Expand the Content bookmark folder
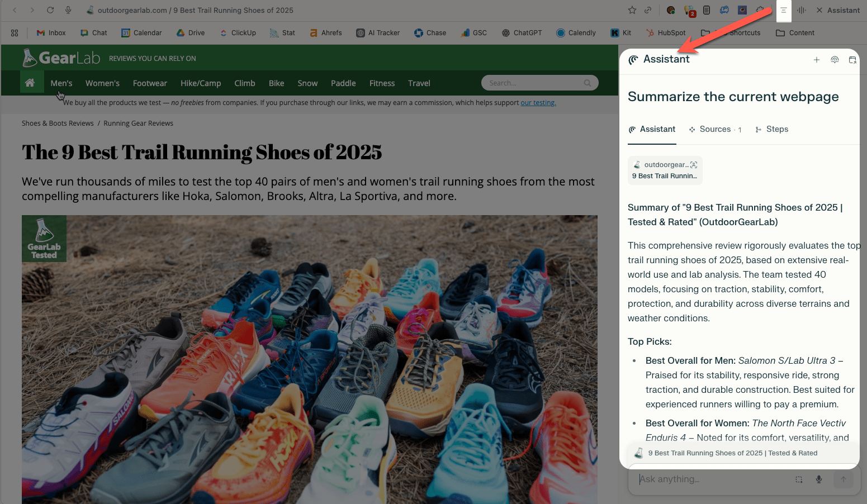The height and width of the screenshot is (504, 867). 795,33
